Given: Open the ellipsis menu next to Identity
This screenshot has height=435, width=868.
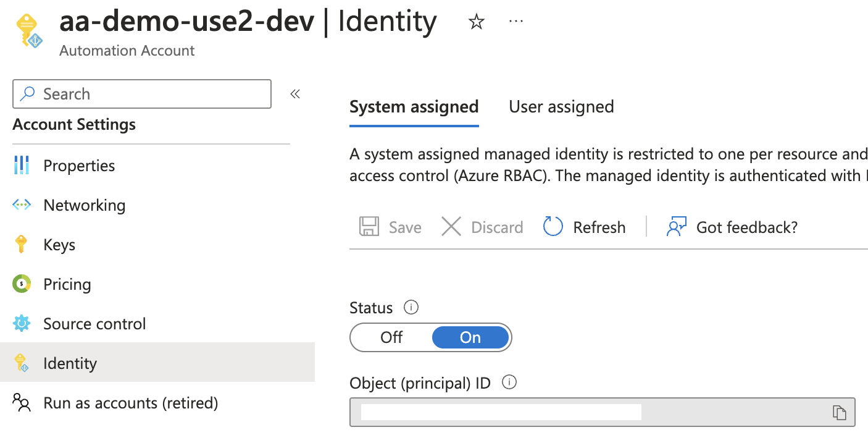Looking at the screenshot, I should click(x=515, y=21).
